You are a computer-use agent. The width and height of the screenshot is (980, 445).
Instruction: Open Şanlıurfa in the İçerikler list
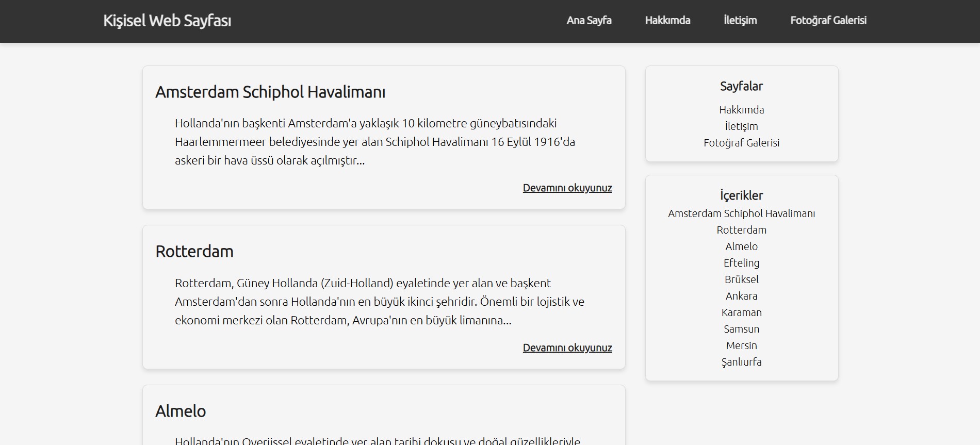point(742,362)
